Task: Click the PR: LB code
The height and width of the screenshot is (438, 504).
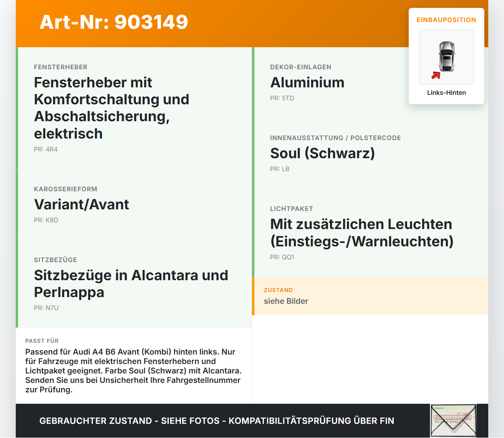Action: [280, 169]
